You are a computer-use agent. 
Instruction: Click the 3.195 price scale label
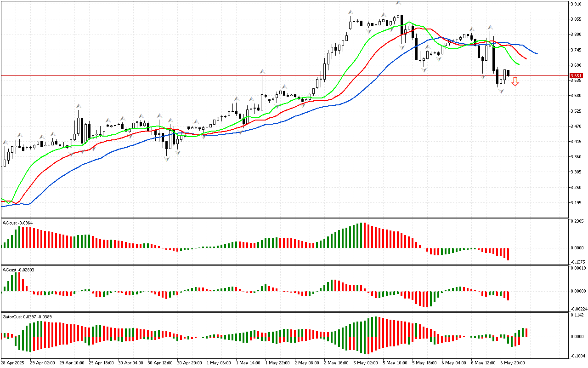coord(576,203)
